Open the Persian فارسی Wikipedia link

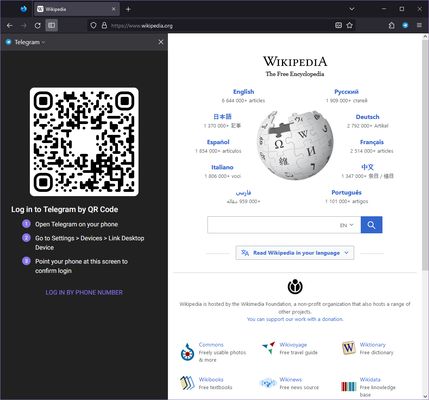coord(243,193)
